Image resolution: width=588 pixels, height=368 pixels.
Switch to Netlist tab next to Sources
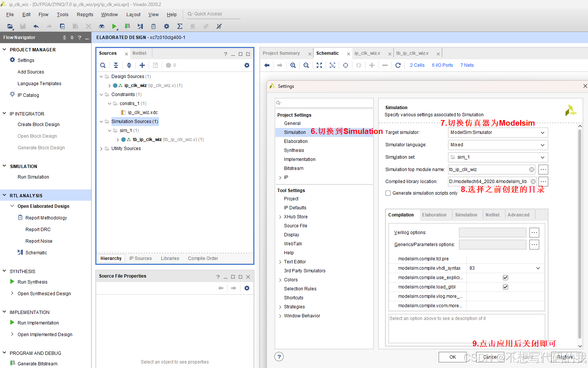pos(140,53)
